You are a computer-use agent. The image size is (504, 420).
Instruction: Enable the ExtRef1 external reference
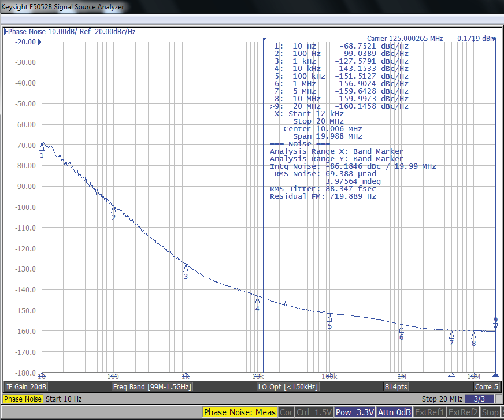click(429, 412)
